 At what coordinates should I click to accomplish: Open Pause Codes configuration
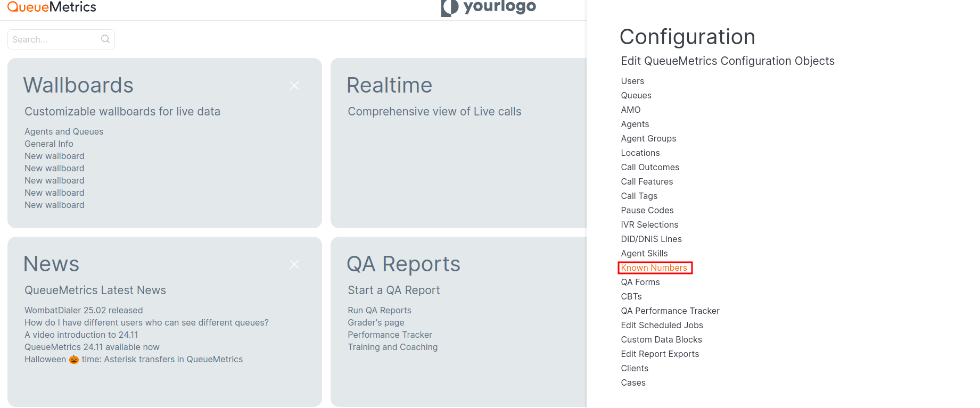coord(647,210)
